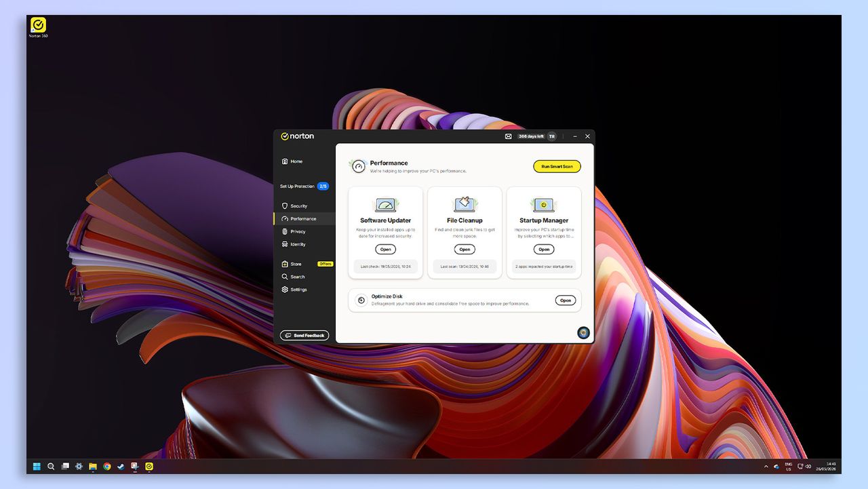Show hidden system tray icons
Viewport: 868px width, 489px height.
click(766, 467)
